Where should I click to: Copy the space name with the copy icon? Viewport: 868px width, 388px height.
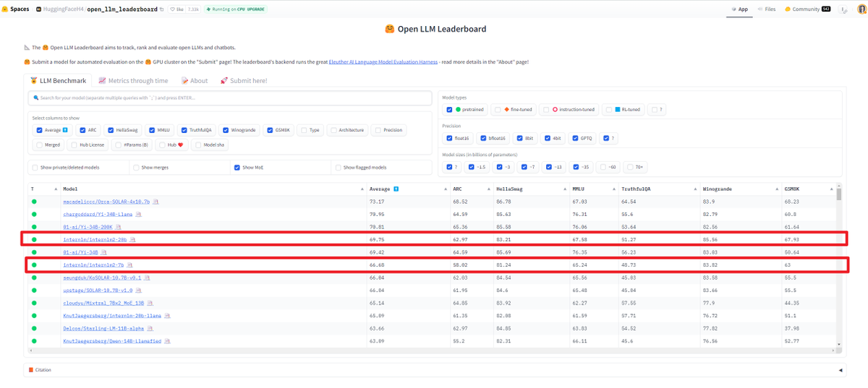pyautogui.click(x=162, y=9)
